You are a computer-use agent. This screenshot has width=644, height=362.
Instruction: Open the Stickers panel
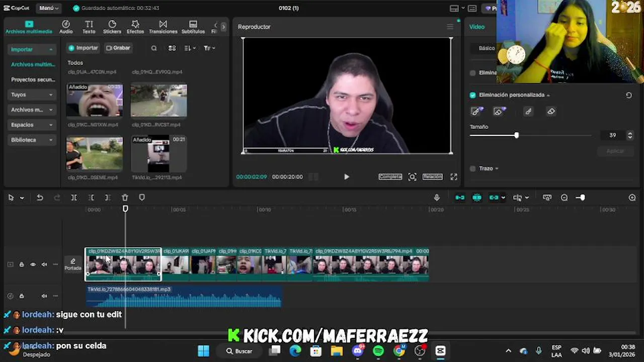pyautogui.click(x=112, y=27)
